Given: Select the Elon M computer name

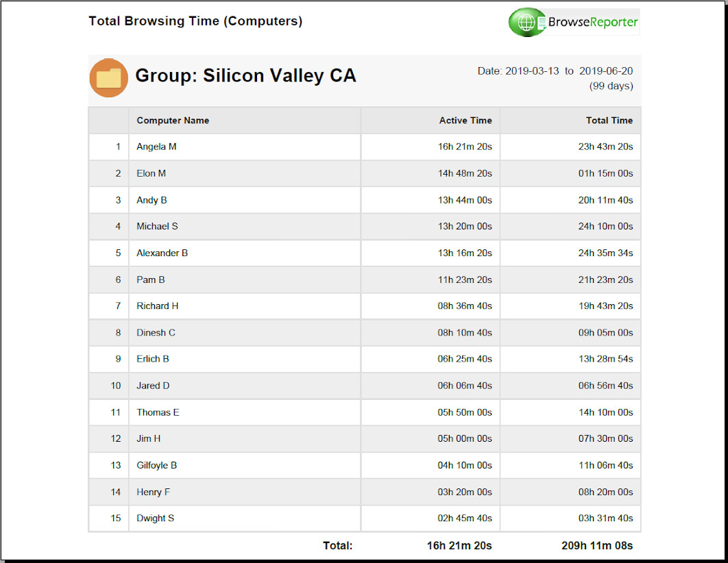Looking at the screenshot, I should click(151, 173).
